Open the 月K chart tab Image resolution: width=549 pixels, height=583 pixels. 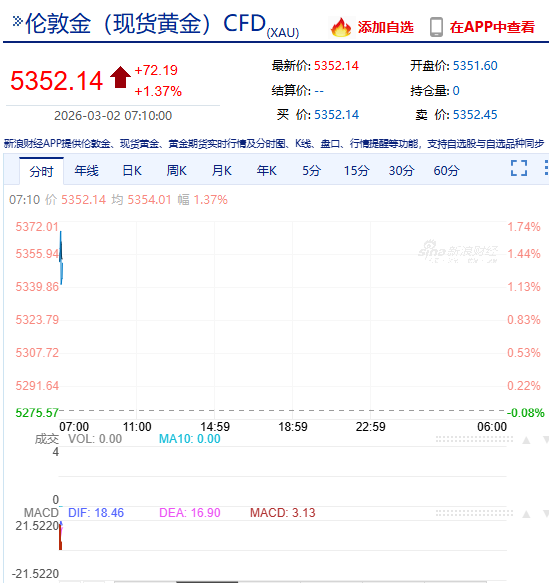(222, 171)
